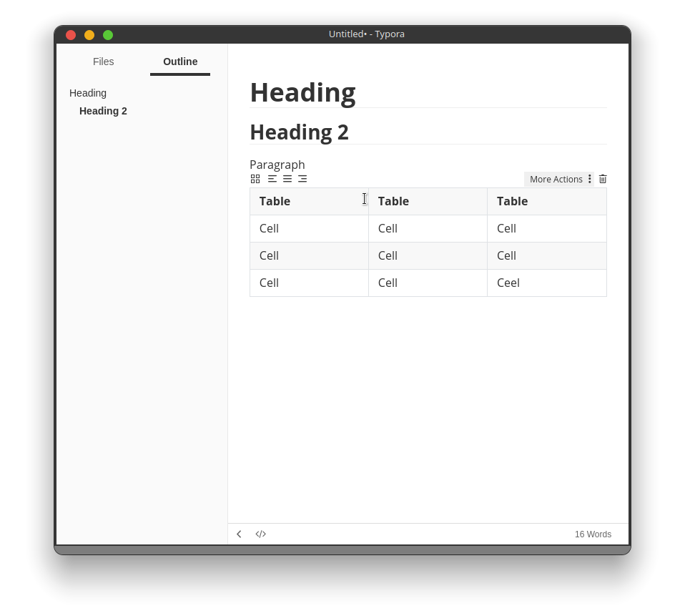This screenshot has width=685, height=616.
Task: Open the resize table grid icon
Action: [x=255, y=179]
